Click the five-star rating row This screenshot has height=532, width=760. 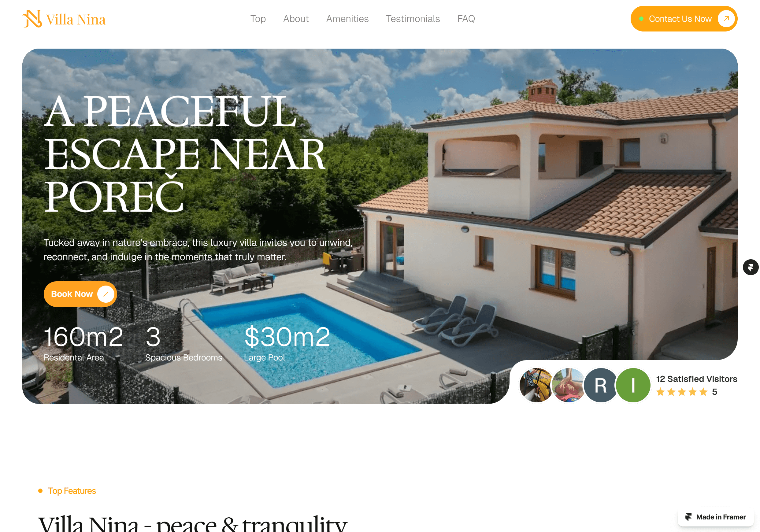pos(682,392)
